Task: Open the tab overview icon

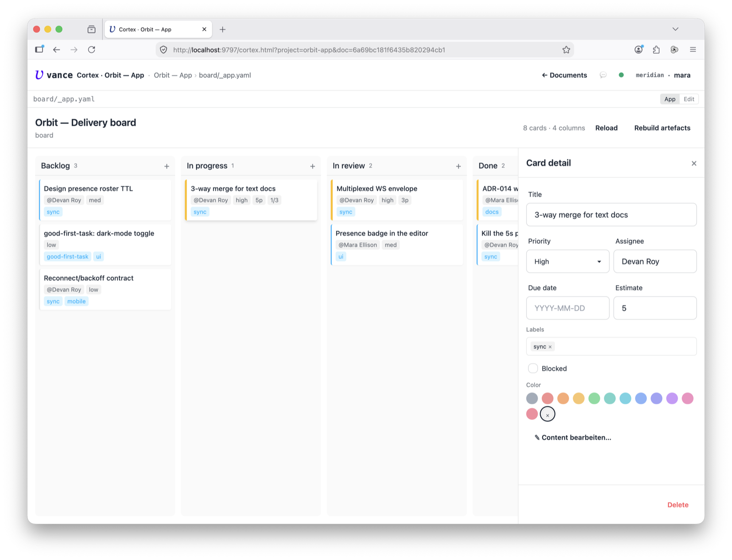Action: 91,29
